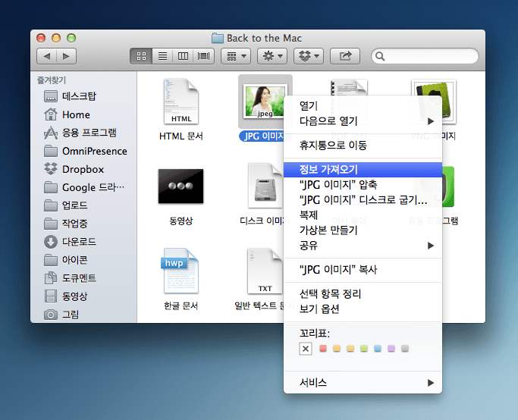
Task: Apply the red label color
Action: (323, 348)
